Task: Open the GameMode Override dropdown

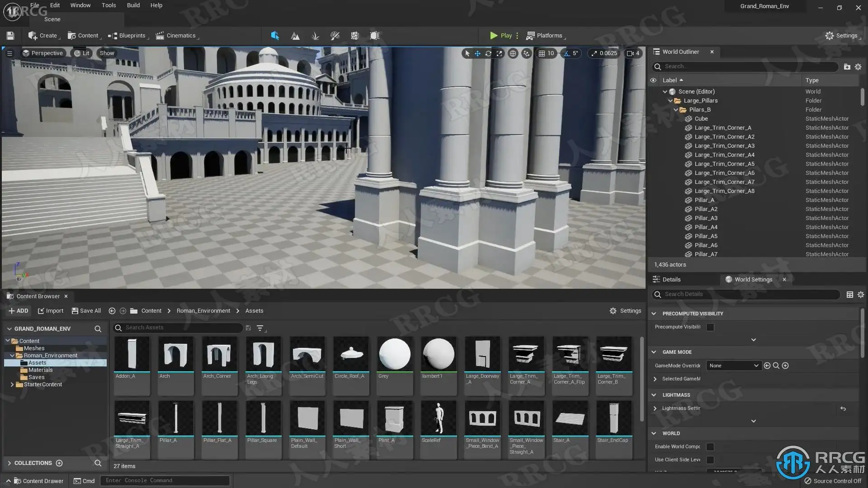Action: 733,366
